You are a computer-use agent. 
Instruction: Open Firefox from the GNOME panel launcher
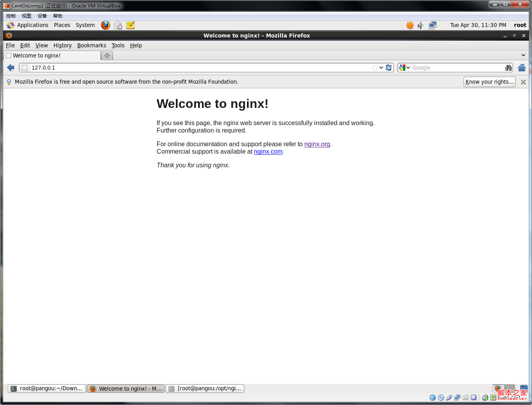point(105,25)
